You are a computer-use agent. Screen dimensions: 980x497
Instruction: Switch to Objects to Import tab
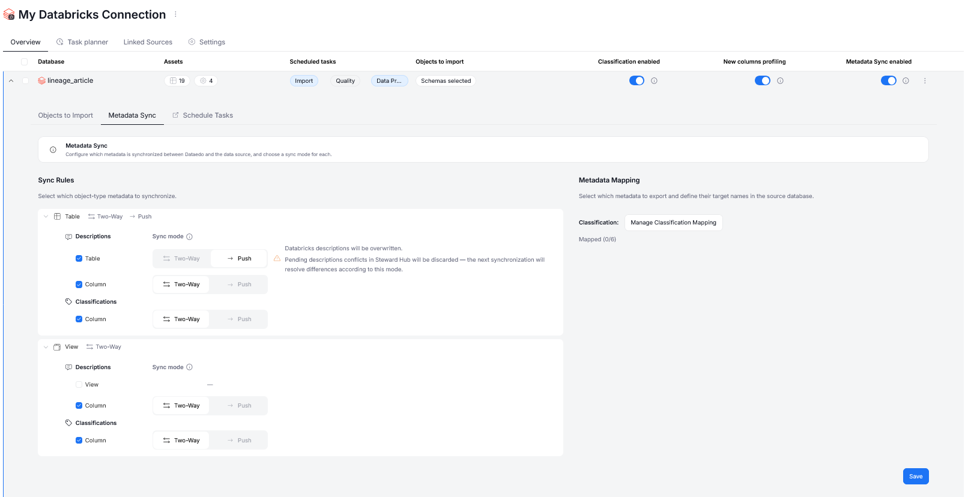pos(65,115)
